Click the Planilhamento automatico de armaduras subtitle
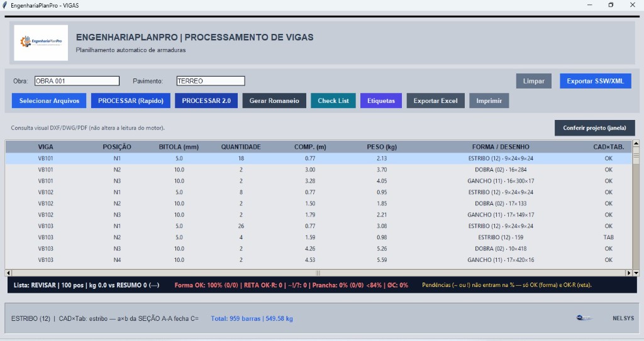Screen dimensions: 644x341 [131, 50]
